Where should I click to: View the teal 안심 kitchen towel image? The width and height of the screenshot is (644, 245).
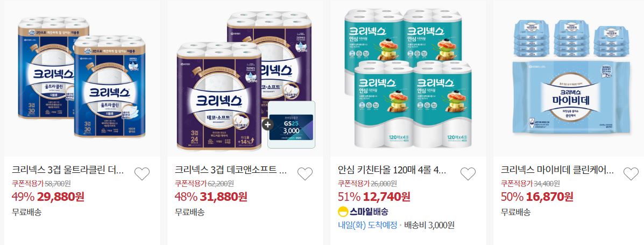pyautogui.click(x=408, y=78)
